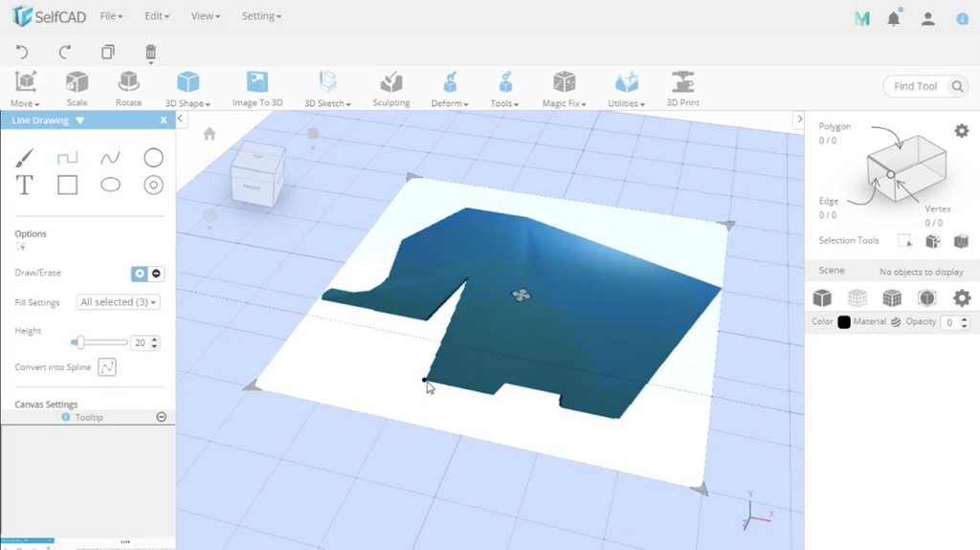Screen dimensions: 980x550
Task: Click the Convert into Spline icon
Action: 107,367
